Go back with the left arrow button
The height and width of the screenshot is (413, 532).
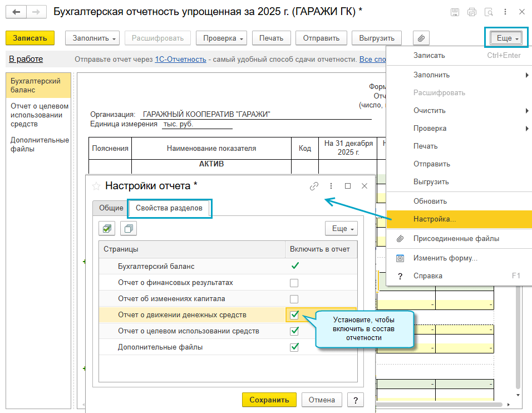(16, 12)
